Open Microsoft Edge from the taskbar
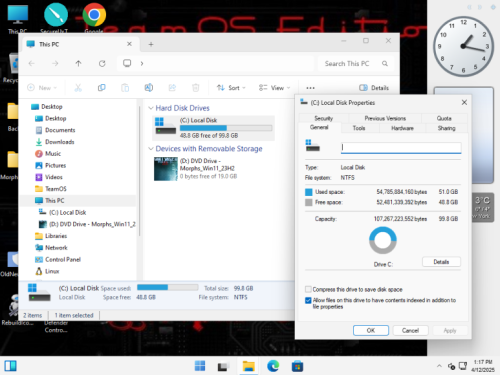 pyautogui.click(x=273, y=366)
